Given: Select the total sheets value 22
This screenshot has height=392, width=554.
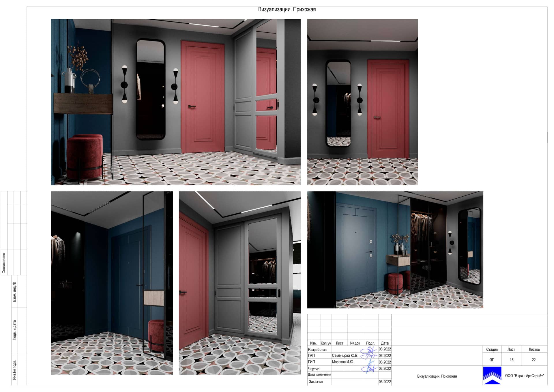Looking at the screenshot, I should [534, 360].
